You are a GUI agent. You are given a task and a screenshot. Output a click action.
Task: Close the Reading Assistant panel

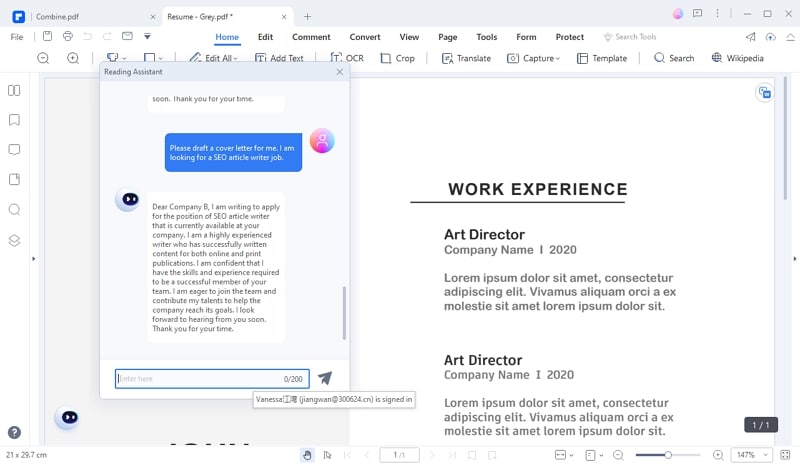[x=340, y=72]
